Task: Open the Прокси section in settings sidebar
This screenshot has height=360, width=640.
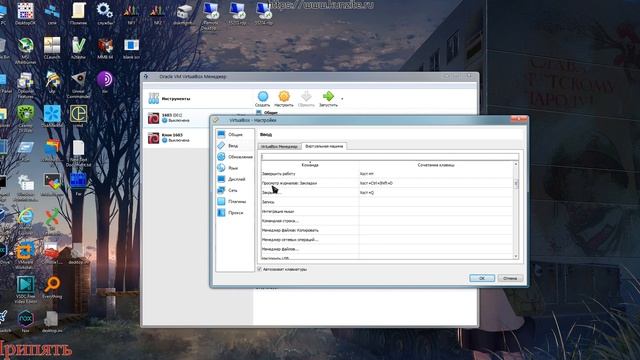Action: (x=234, y=213)
